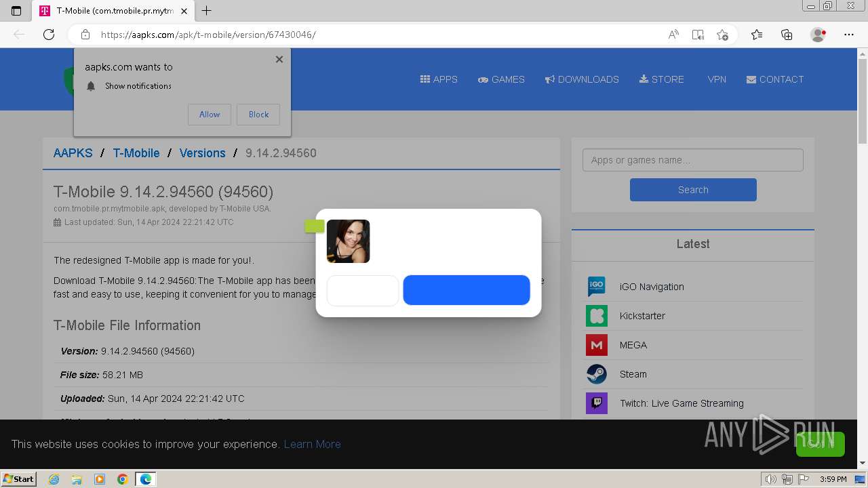This screenshot has height=488, width=868.
Task: Open the DOWNLOADS menu item
Action: 582,79
